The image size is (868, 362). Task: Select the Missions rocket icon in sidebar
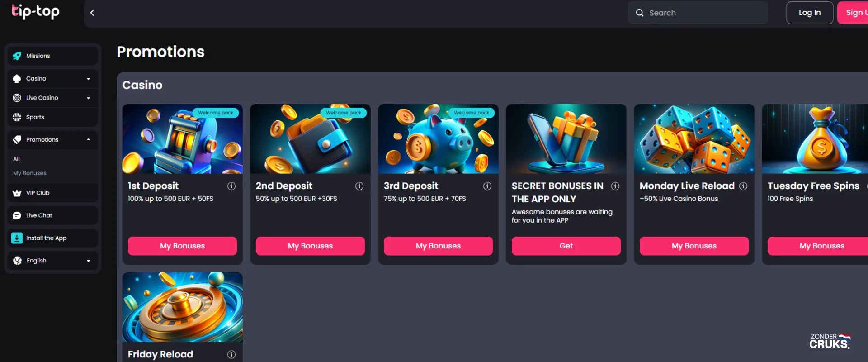17,56
